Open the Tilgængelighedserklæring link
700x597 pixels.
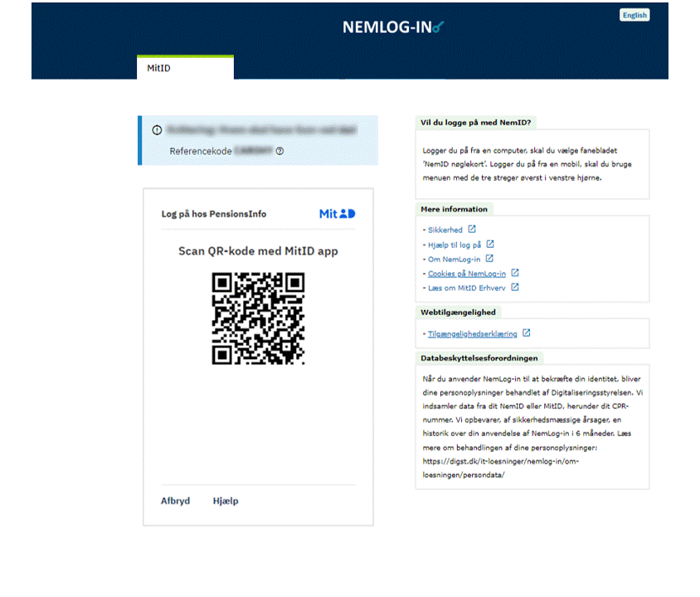tap(472, 334)
